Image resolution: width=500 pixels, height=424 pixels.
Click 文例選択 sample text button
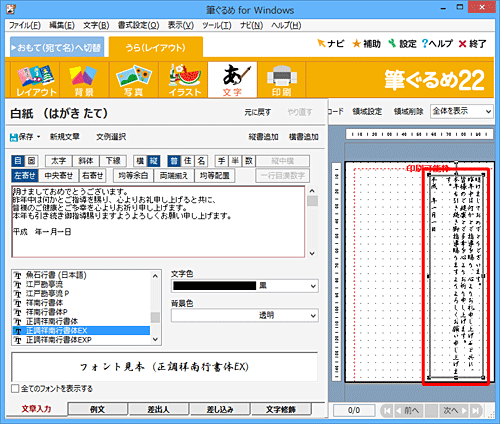pos(111,137)
